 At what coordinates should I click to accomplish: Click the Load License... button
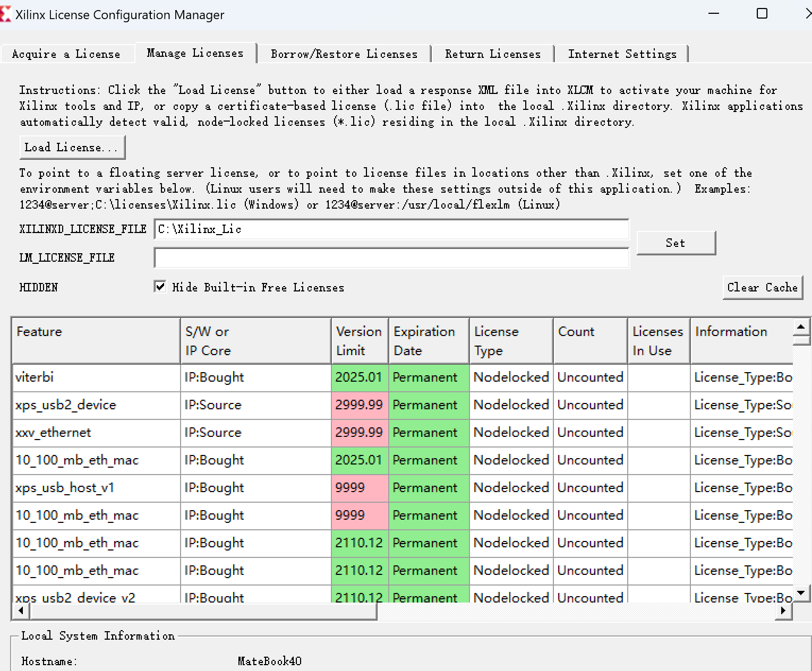pos(72,147)
